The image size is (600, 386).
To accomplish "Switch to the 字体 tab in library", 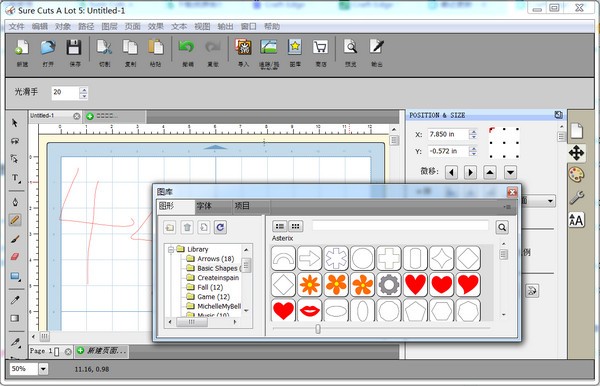I will pos(214,207).
